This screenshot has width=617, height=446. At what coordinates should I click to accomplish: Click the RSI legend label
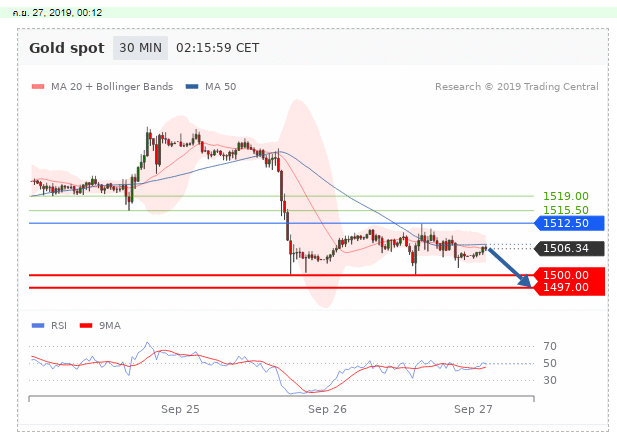(x=59, y=326)
